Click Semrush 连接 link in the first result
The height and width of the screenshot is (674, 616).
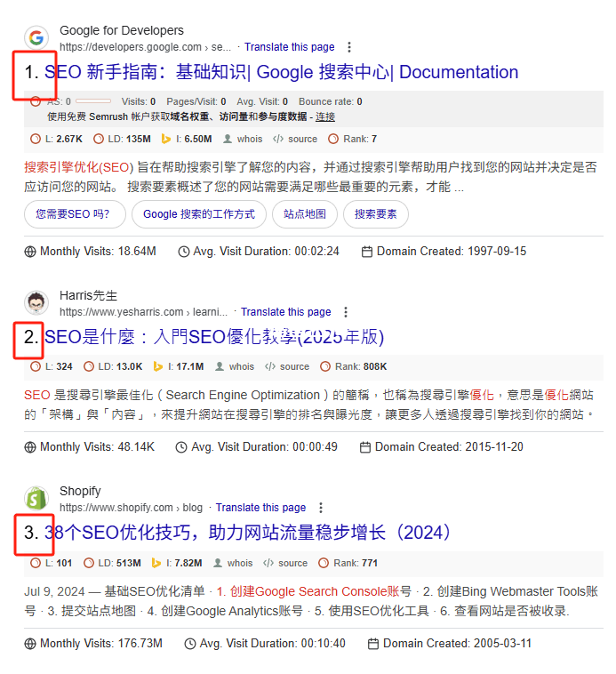point(325,116)
